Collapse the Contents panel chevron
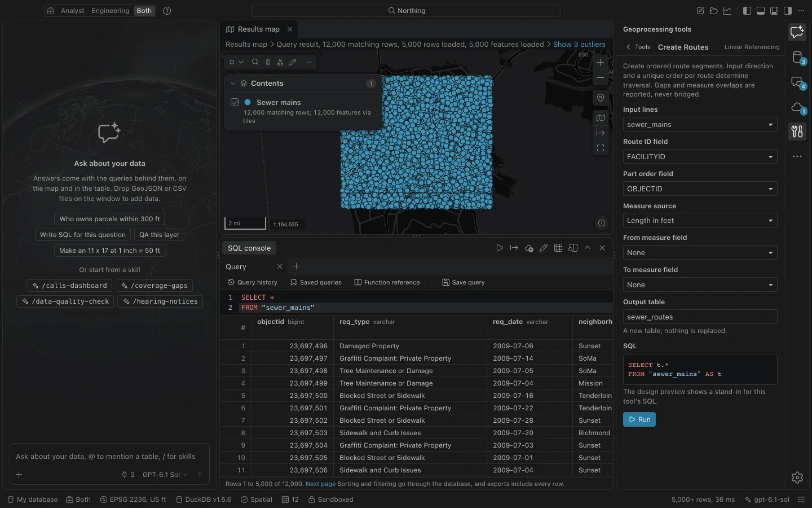 click(233, 84)
